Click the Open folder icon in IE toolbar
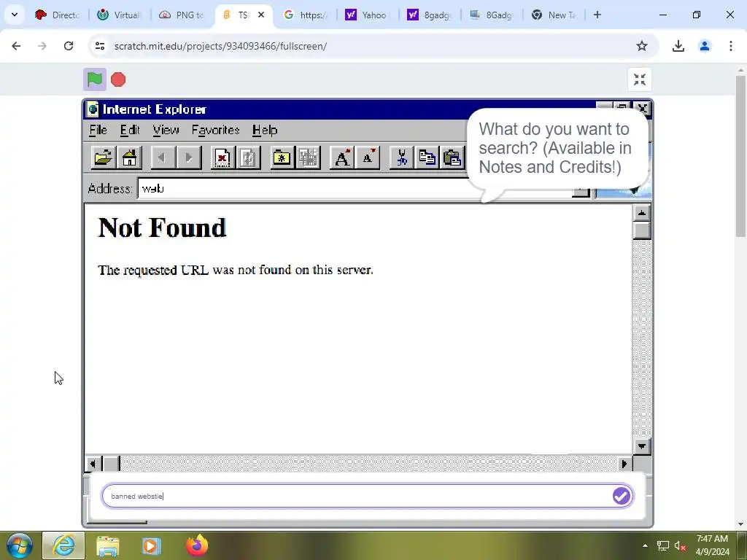 [x=104, y=157]
